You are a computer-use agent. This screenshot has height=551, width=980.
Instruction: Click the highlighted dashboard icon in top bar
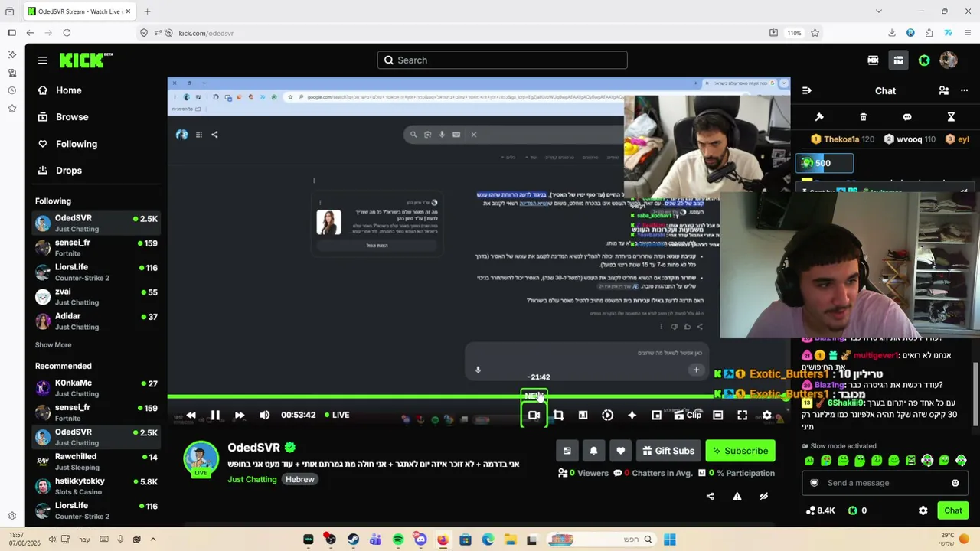(x=898, y=60)
